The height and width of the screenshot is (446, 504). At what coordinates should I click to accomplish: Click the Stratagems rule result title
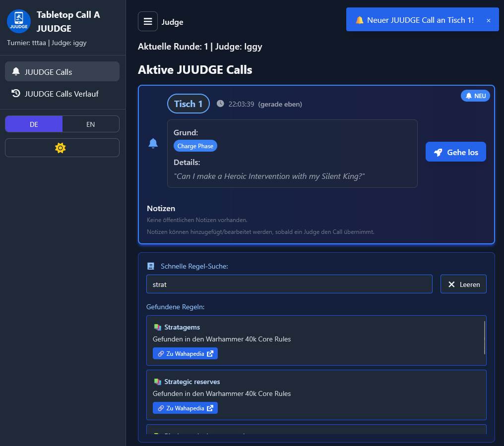182,327
